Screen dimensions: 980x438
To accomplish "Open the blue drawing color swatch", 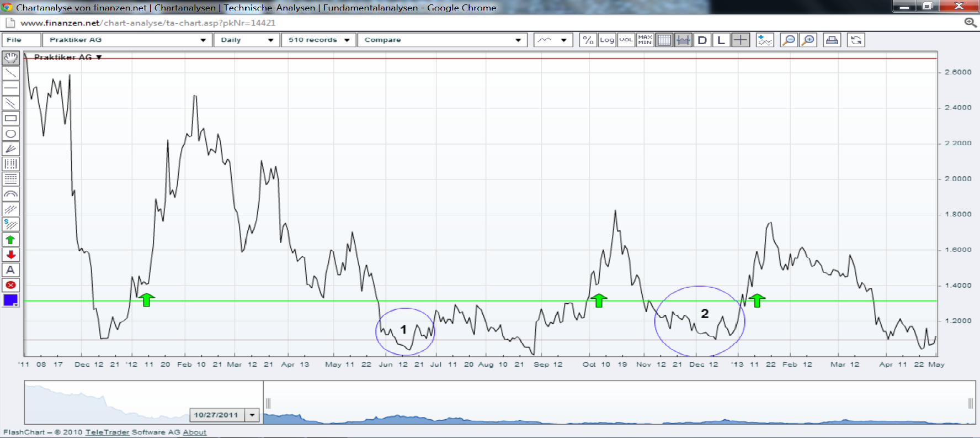I will pos(10,300).
